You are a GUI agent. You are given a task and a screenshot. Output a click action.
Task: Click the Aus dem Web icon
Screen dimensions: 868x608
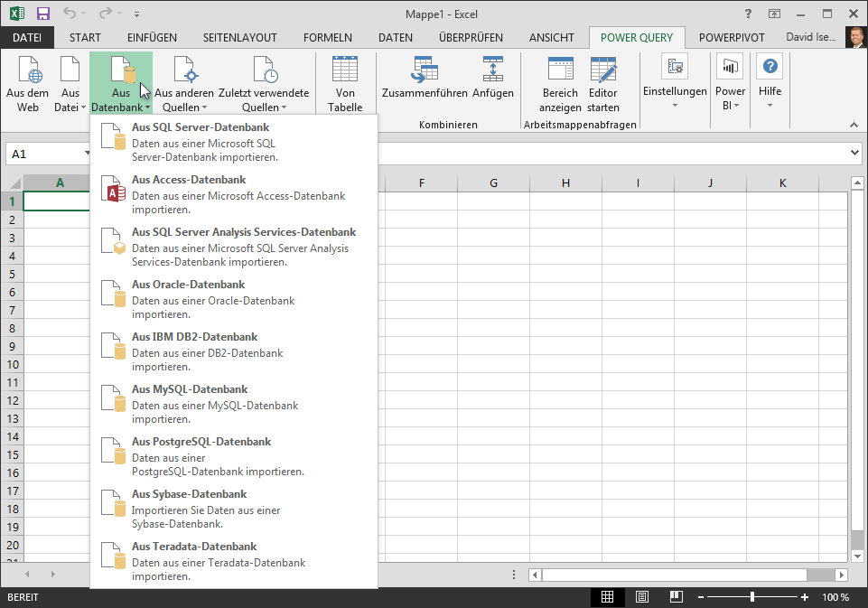pos(28,84)
